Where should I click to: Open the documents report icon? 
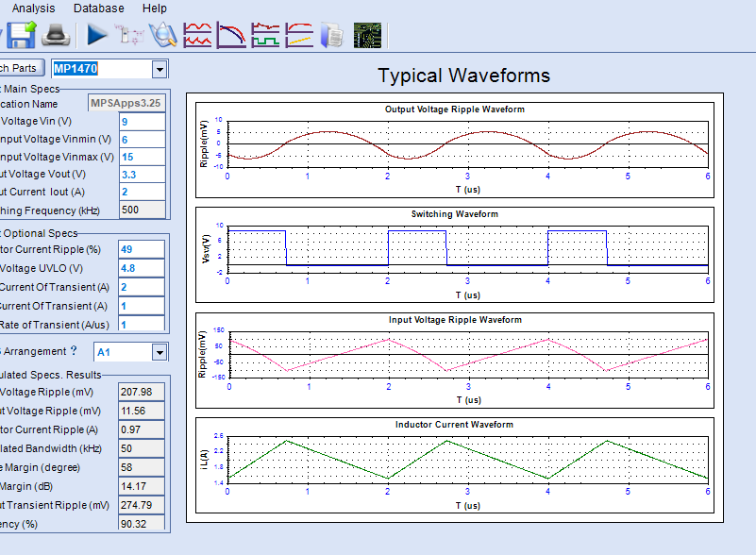tap(332, 36)
